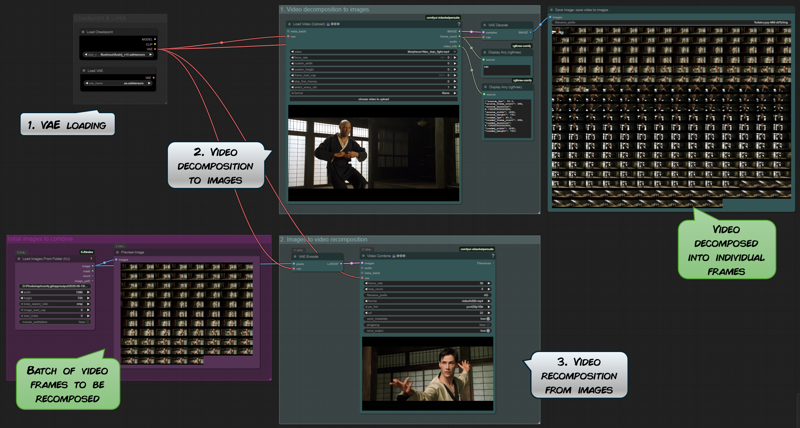Viewport: 800px width, 428px height.
Task: Collapse VAE Encode node via its title dot
Action: [x=295, y=257]
